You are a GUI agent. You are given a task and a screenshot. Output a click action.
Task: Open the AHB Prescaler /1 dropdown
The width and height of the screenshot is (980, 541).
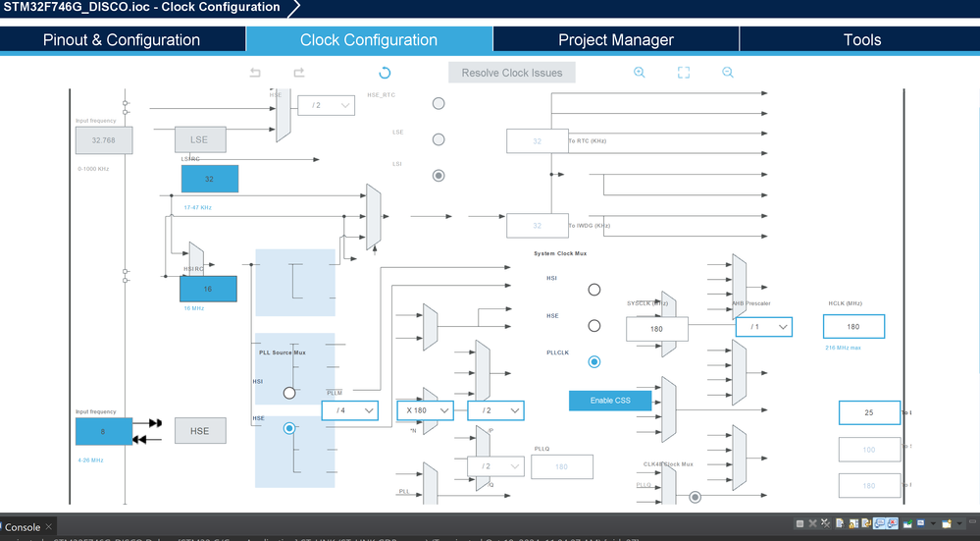point(764,327)
